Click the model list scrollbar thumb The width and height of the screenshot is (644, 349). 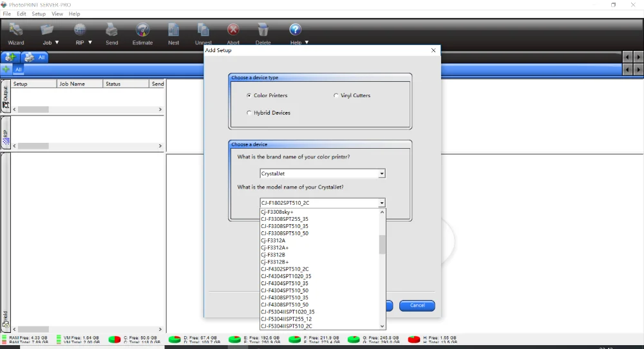click(383, 244)
